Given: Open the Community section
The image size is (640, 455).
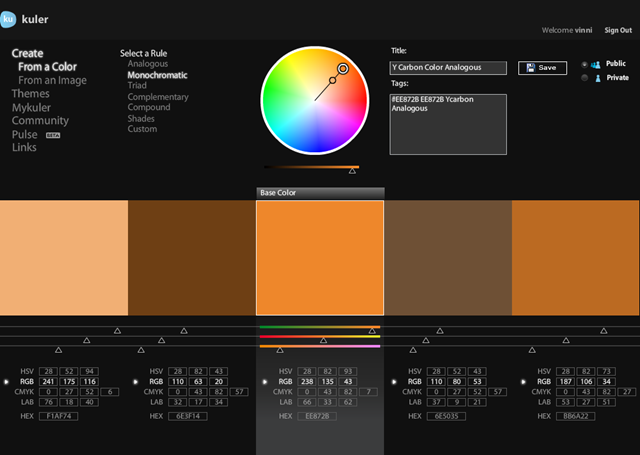Looking at the screenshot, I should pos(40,121).
